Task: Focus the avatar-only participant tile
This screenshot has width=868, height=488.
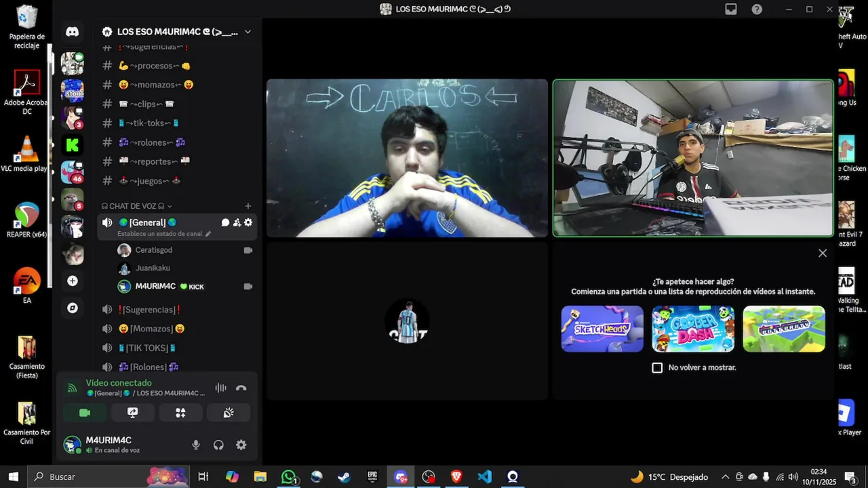Action: [x=407, y=321]
